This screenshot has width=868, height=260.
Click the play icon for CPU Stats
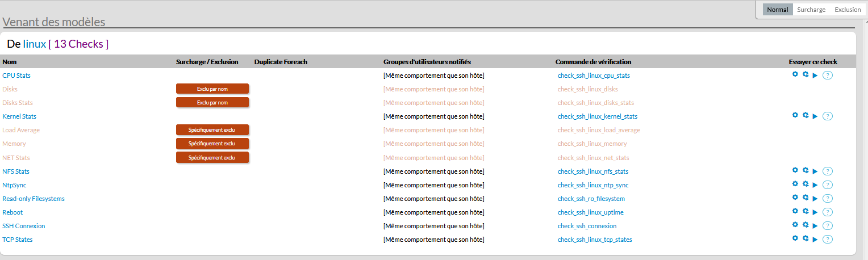click(x=815, y=76)
